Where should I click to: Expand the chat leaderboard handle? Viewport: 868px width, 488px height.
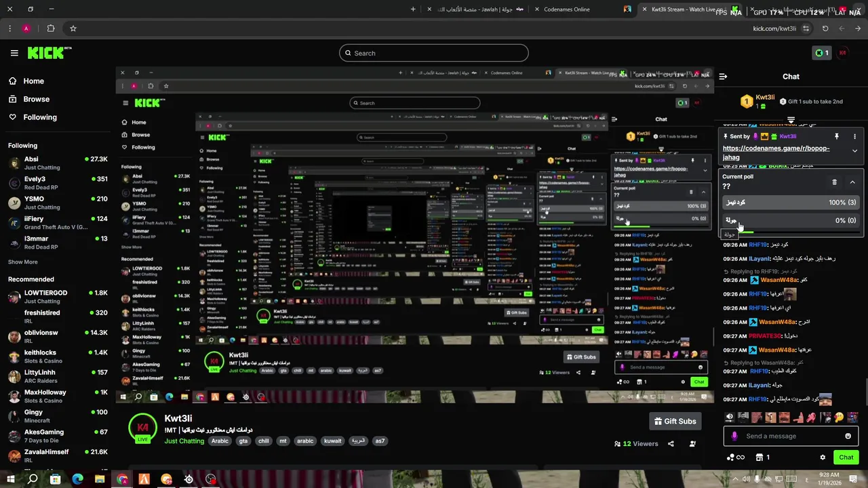click(x=791, y=120)
